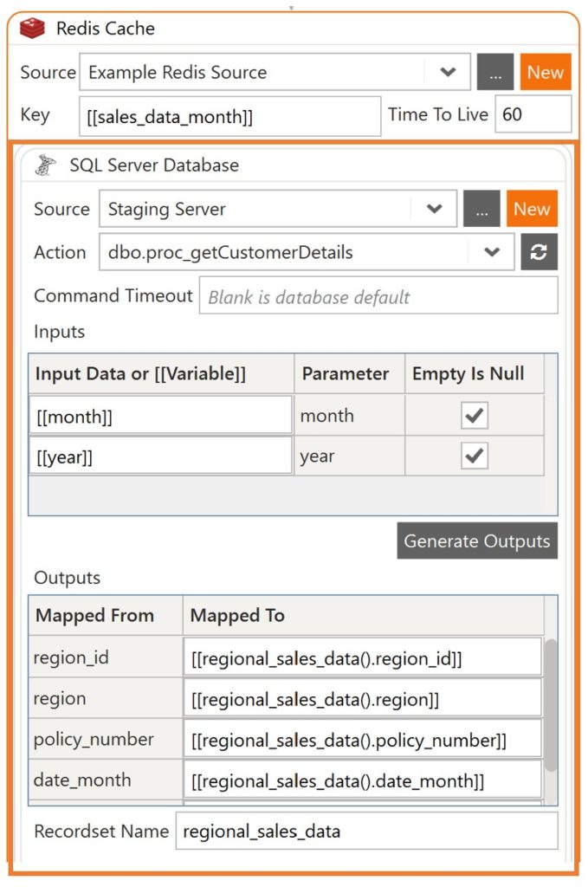Select the Key field containing sales_data_month
This screenshot has height=887, width=588.
[229, 113]
